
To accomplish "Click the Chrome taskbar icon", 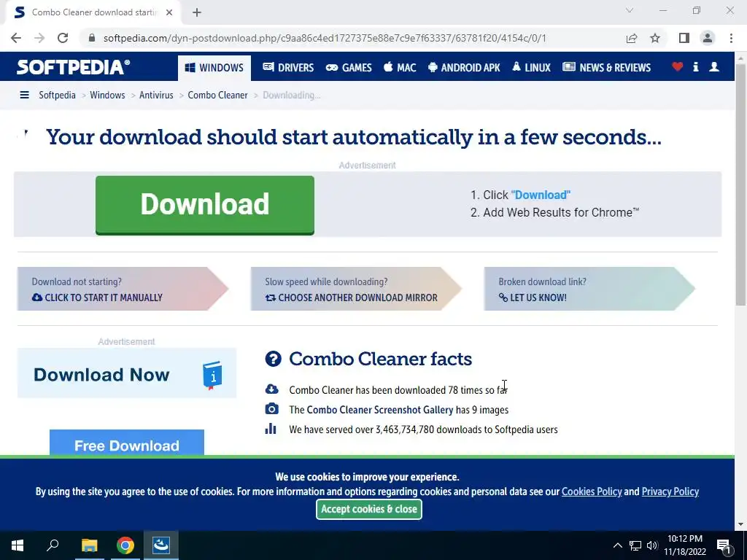I will point(125,545).
